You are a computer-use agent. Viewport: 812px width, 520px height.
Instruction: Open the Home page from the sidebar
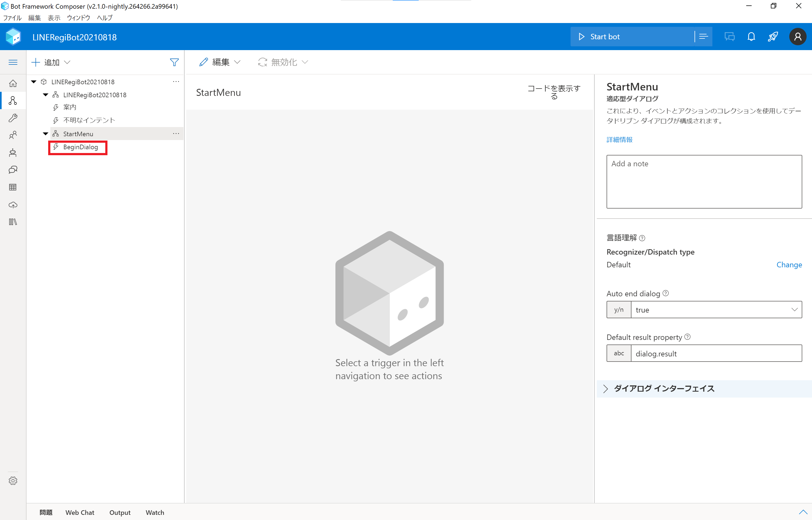13,83
